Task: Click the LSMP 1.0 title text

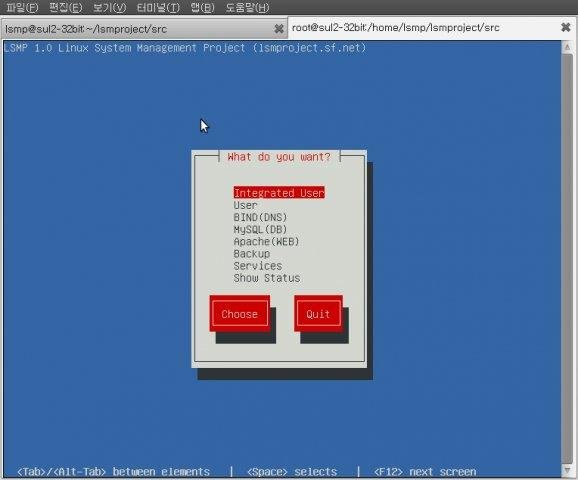Action: click(x=185, y=48)
